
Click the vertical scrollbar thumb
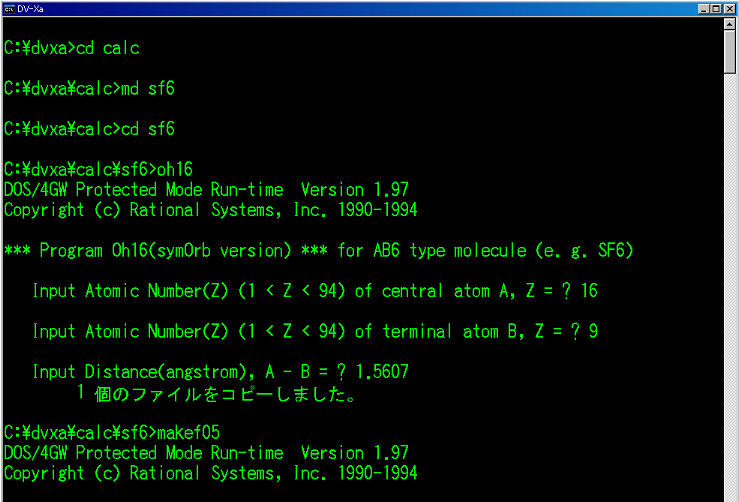click(730, 52)
